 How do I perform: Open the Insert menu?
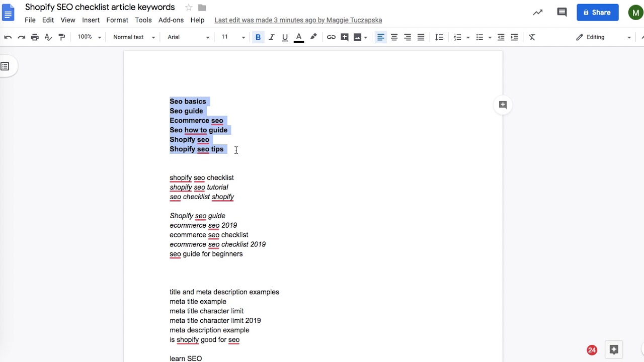coord(91,20)
